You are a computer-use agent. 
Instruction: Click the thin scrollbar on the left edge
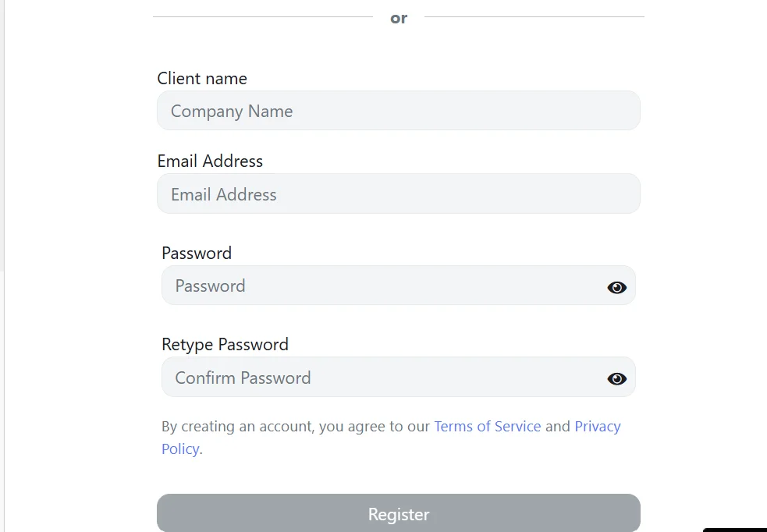[x=4, y=156]
